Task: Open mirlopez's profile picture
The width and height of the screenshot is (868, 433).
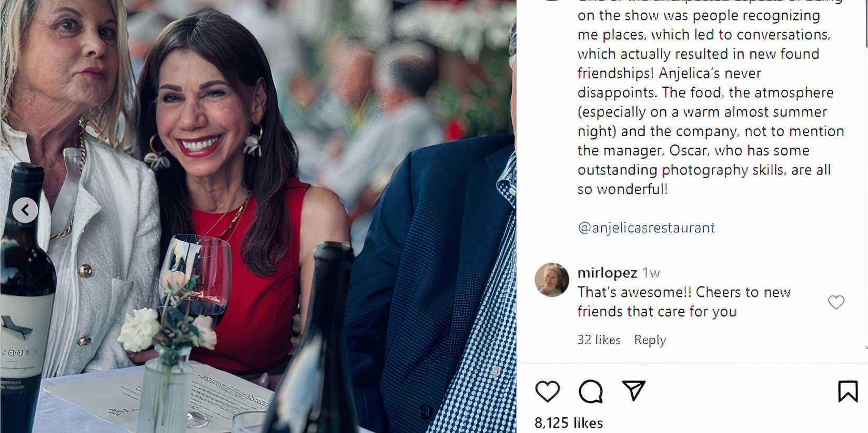Action: click(552, 280)
